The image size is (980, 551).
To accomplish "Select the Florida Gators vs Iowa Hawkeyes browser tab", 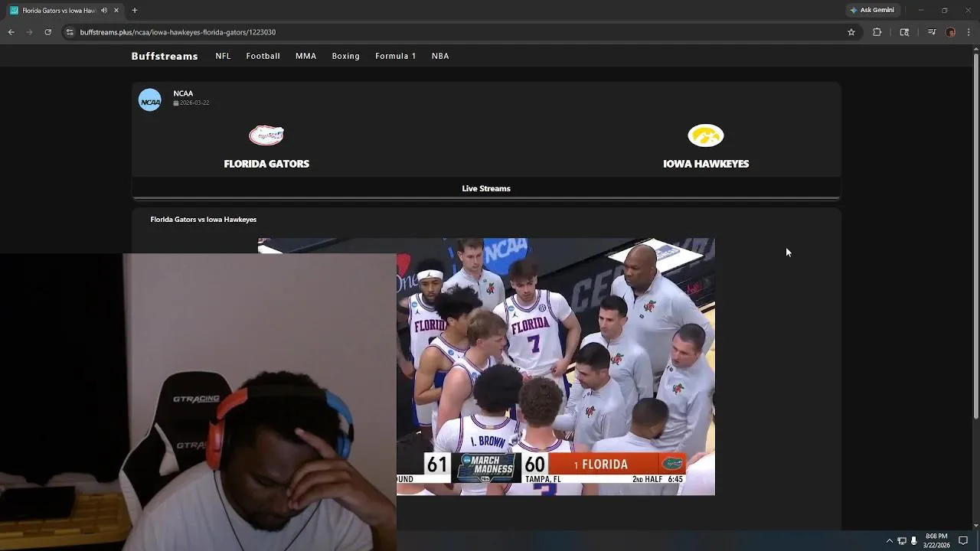I will [x=64, y=11].
